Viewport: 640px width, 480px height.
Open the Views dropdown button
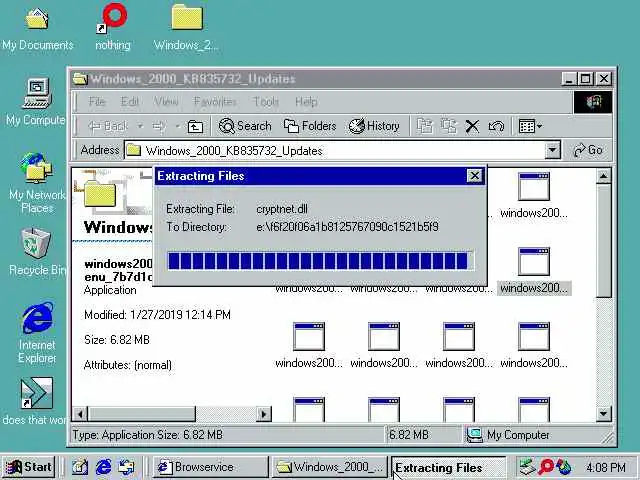tap(530, 126)
